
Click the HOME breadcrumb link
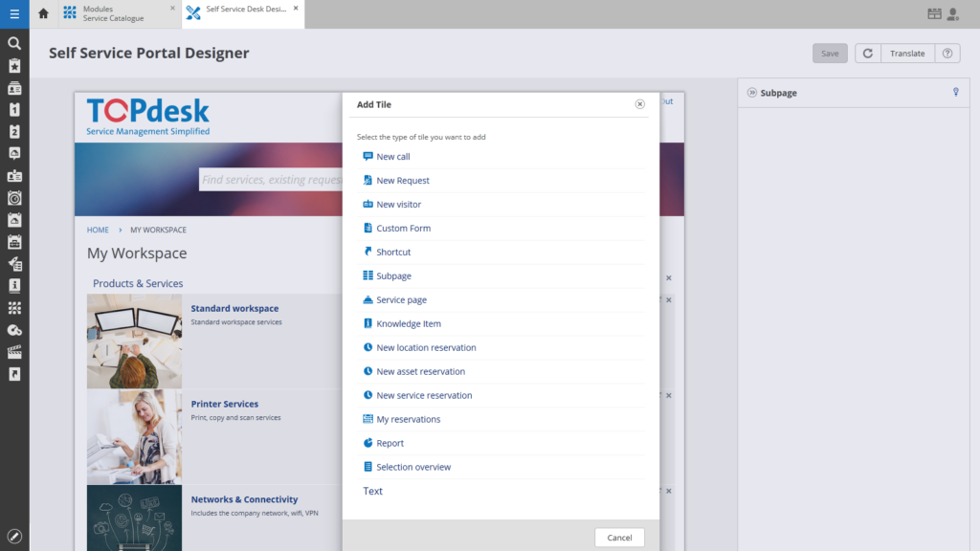pos(98,230)
